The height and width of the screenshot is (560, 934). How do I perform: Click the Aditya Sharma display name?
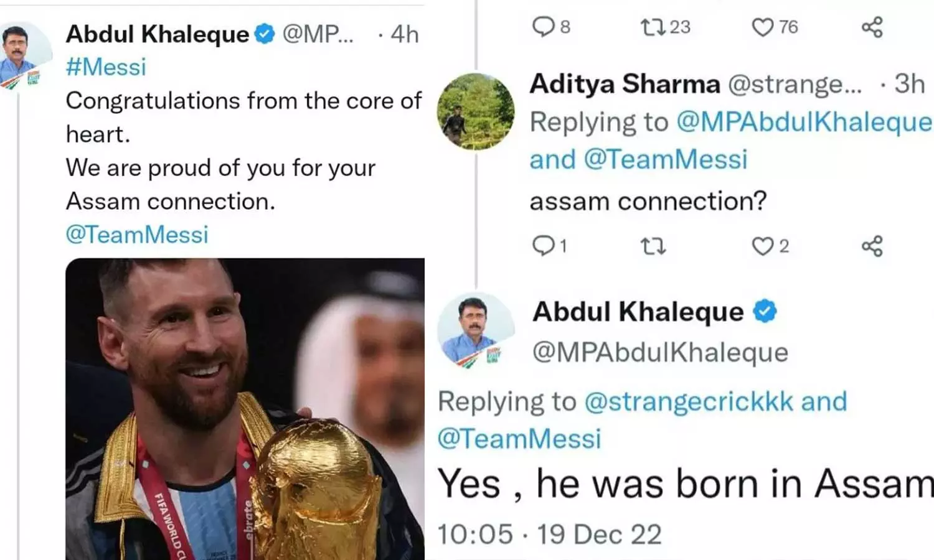point(625,84)
